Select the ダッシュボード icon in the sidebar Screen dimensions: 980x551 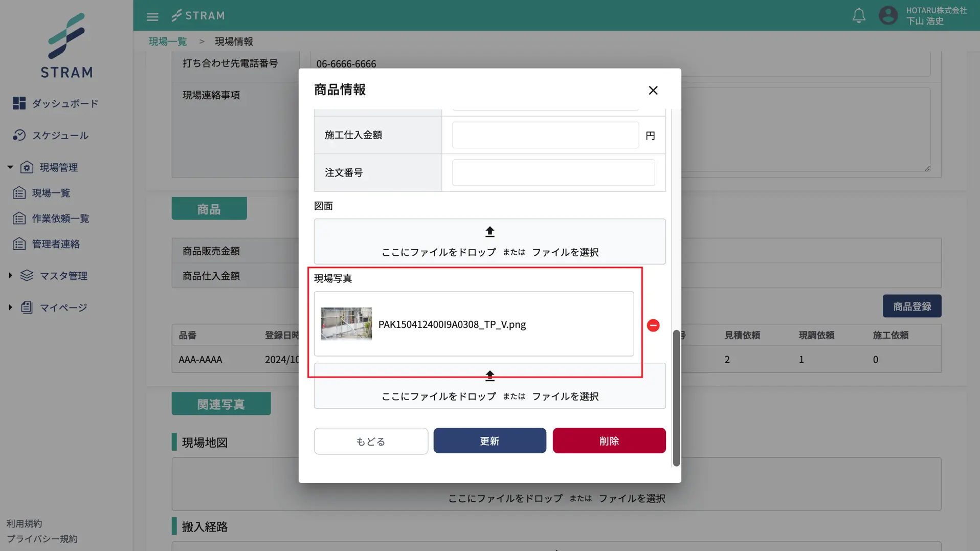pos(19,103)
